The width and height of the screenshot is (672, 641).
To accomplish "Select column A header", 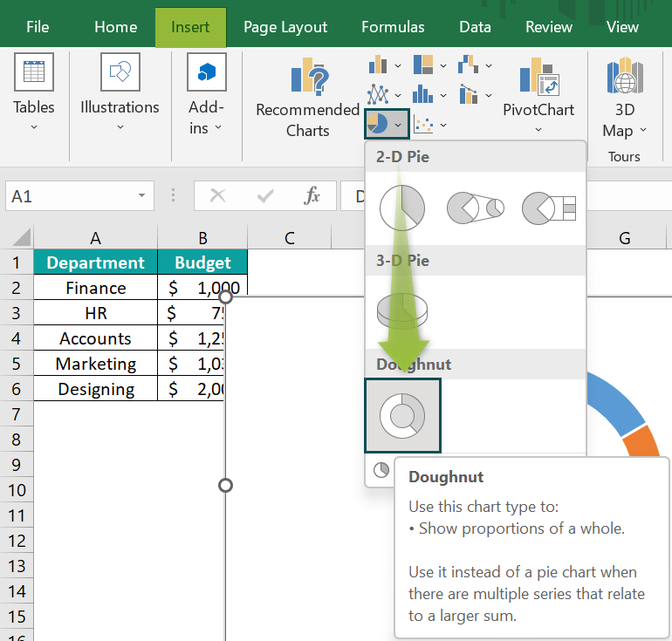I will click(96, 237).
